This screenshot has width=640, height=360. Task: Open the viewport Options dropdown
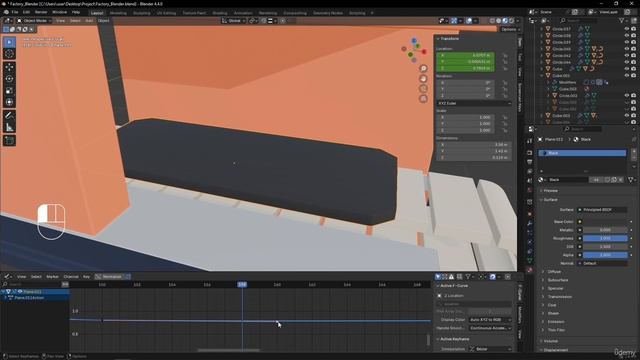point(510,29)
